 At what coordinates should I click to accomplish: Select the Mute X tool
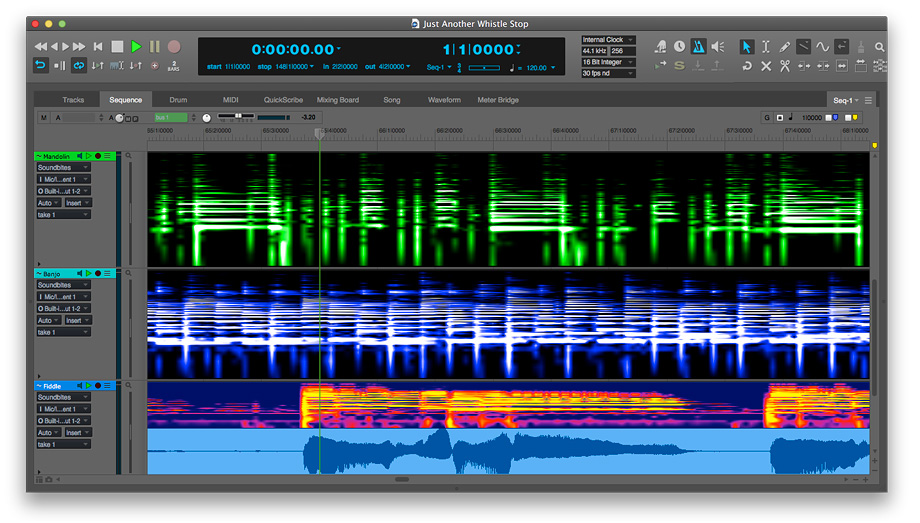tap(766, 66)
